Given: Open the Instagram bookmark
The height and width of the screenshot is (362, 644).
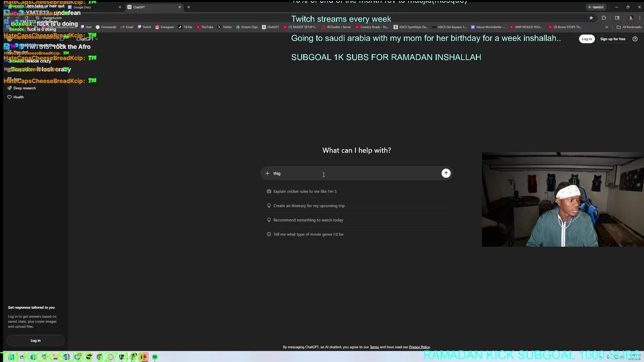Looking at the screenshot, I should click(165, 27).
